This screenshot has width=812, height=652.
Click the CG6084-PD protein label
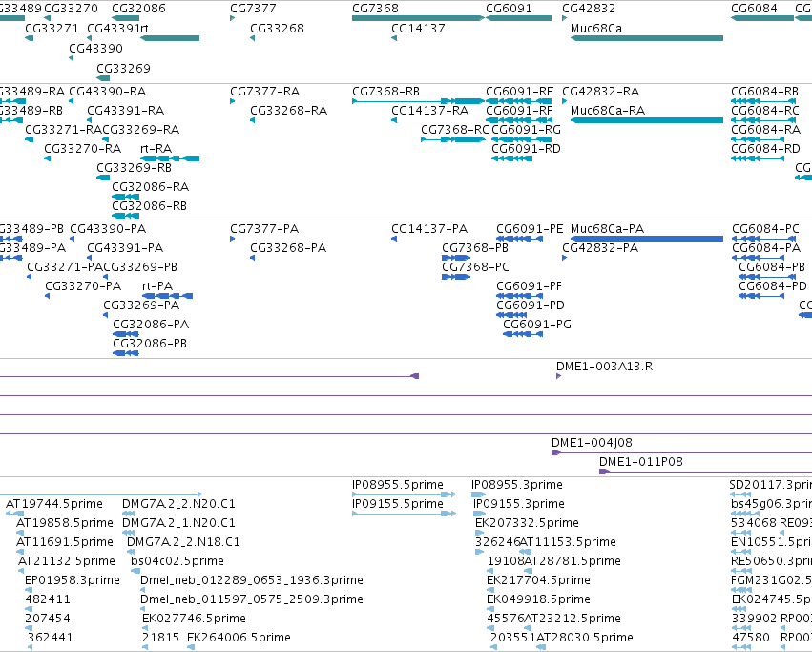pos(773,286)
